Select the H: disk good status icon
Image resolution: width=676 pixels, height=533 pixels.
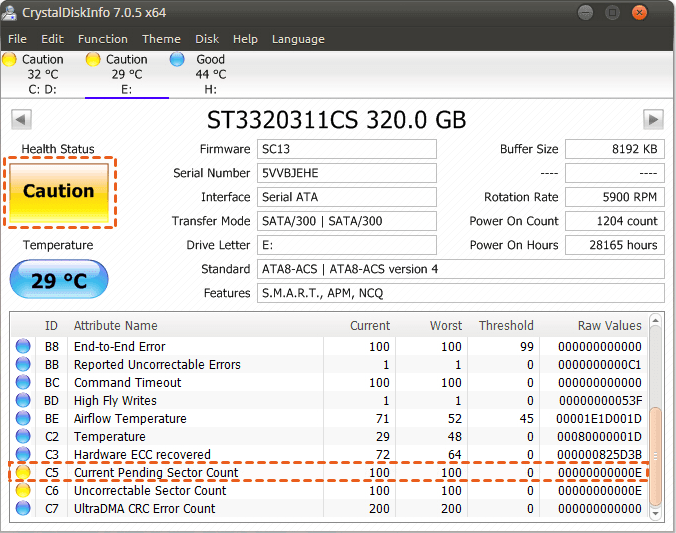coord(178,60)
